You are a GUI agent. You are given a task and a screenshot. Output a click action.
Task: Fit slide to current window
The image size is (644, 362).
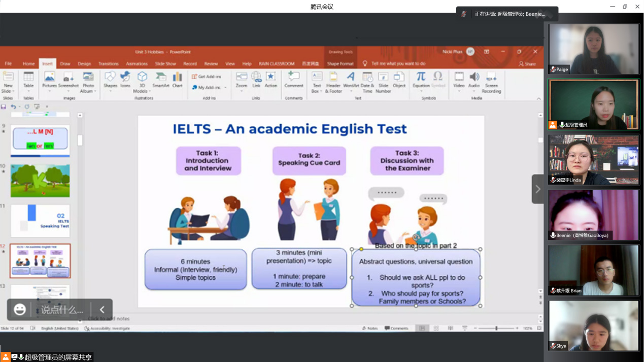coord(539,329)
